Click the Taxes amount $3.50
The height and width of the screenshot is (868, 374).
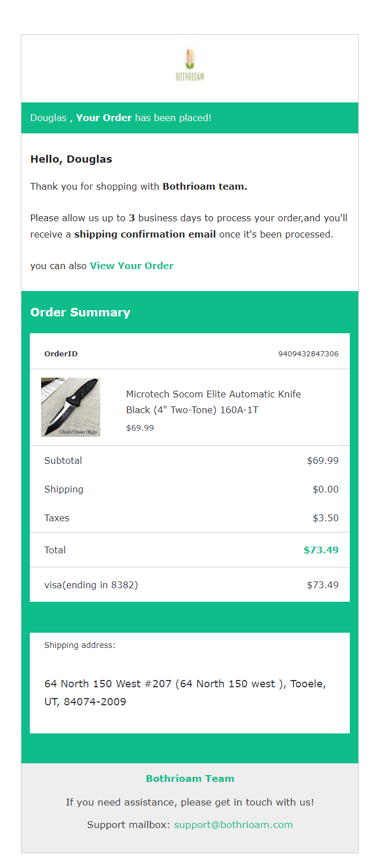(326, 518)
